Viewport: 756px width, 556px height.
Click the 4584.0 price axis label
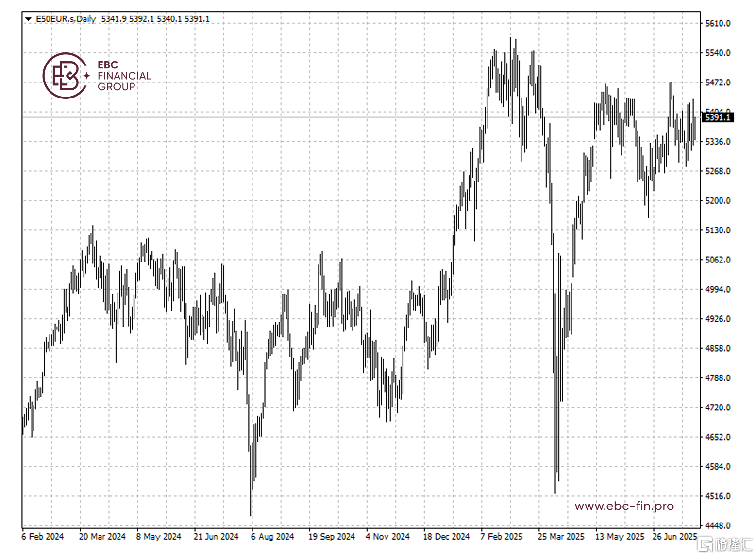pos(718,467)
